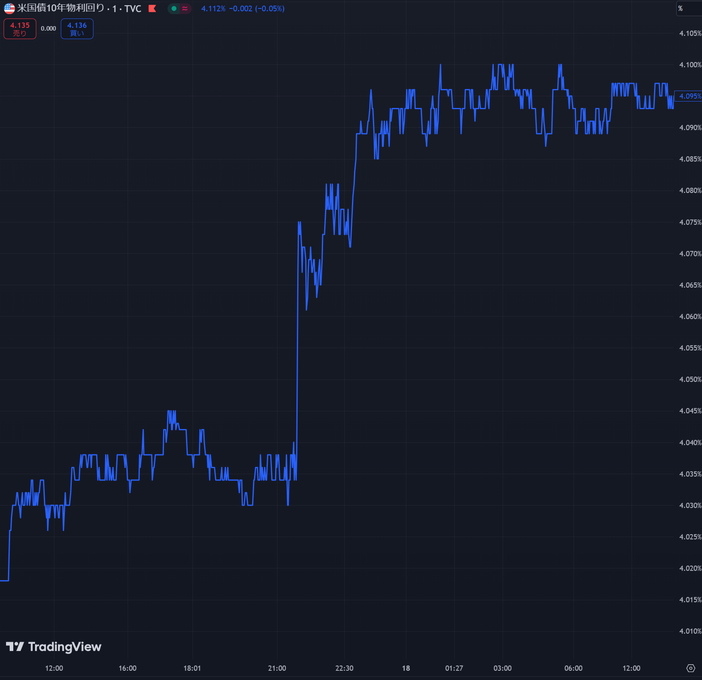
Task: Open chart settings gear at bottom right
Action: click(x=689, y=667)
